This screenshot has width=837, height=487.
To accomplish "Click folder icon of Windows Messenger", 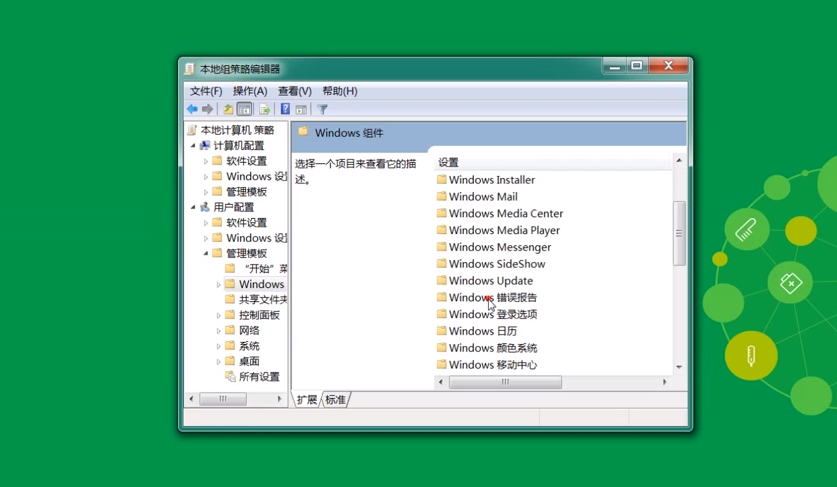I will (441, 247).
